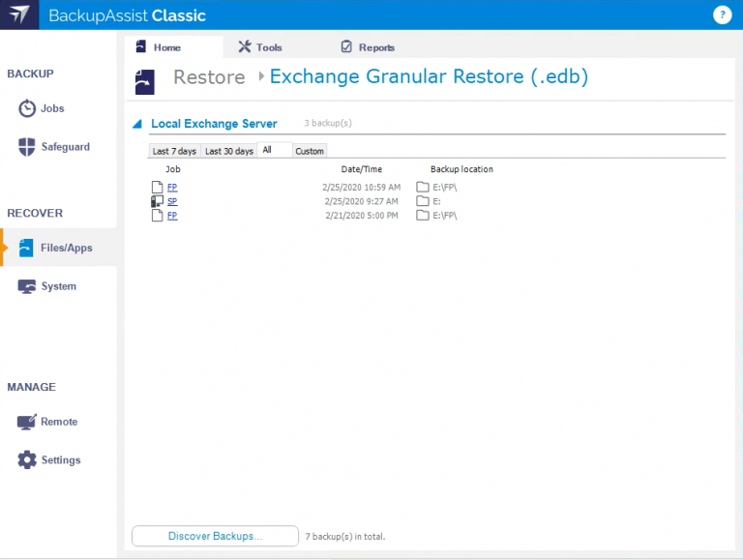Open Jobs in the Backup section
The image size is (743, 560).
point(42,108)
